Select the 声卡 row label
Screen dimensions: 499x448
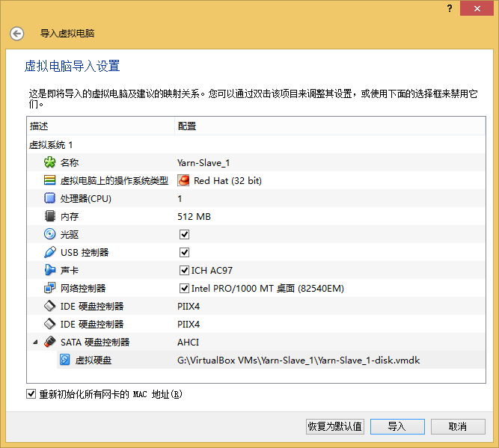70,271
